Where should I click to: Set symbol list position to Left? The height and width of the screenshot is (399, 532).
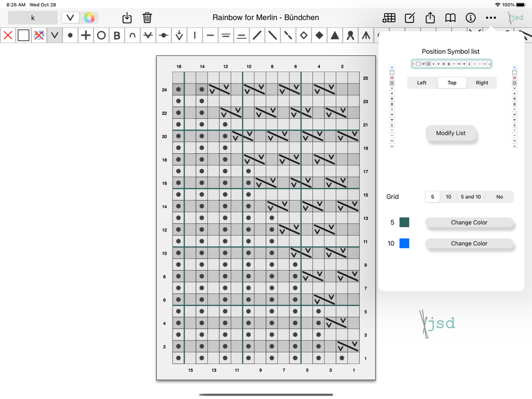[422, 83]
